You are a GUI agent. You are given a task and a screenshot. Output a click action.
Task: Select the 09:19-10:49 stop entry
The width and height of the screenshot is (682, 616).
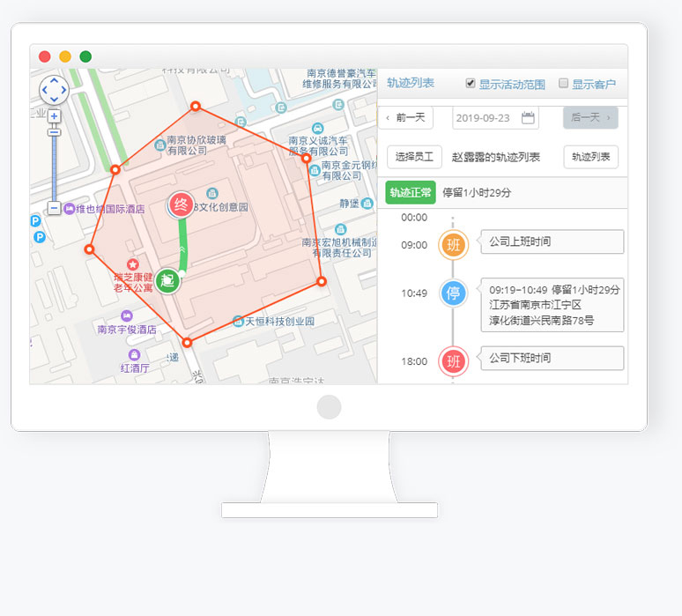tap(552, 305)
